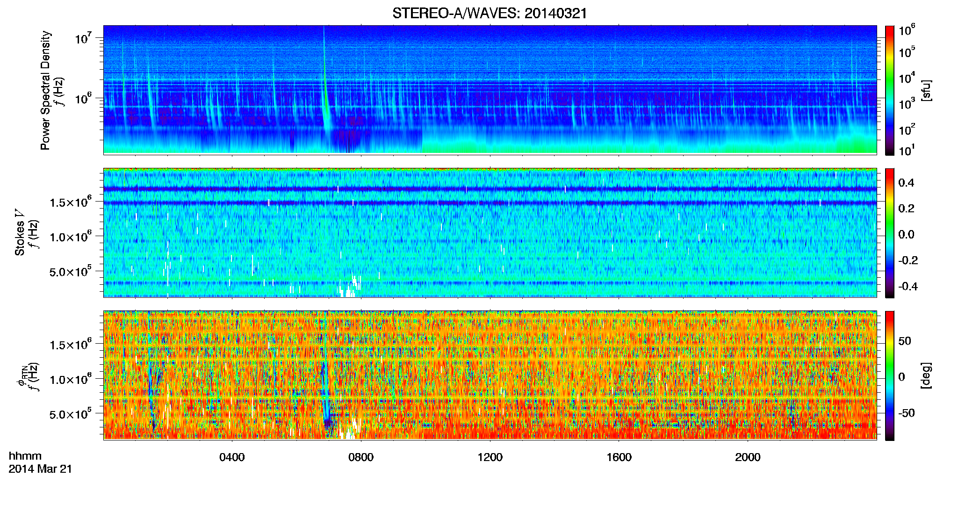This screenshot has width=980, height=505.
Task: Click the Stokes V axis title
Action: (20, 232)
